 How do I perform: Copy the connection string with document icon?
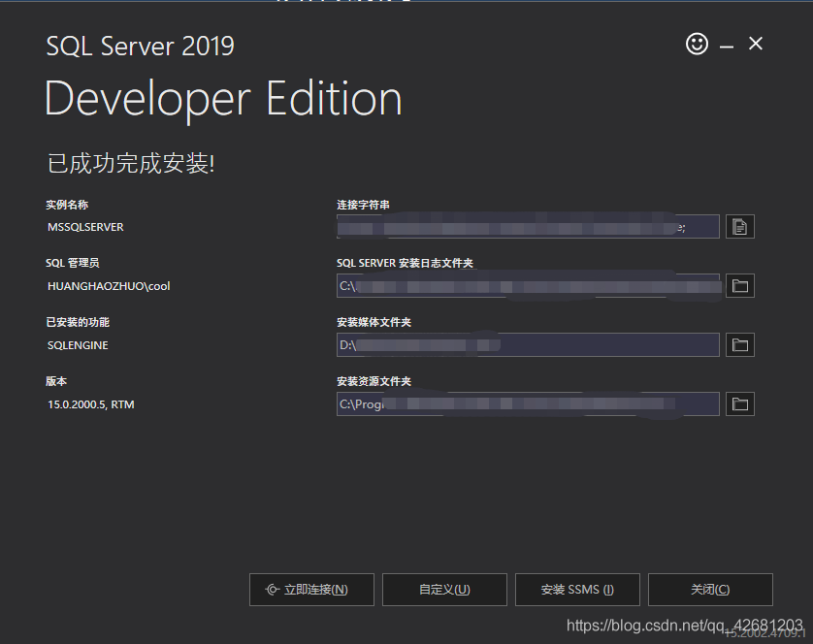tap(740, 227)
